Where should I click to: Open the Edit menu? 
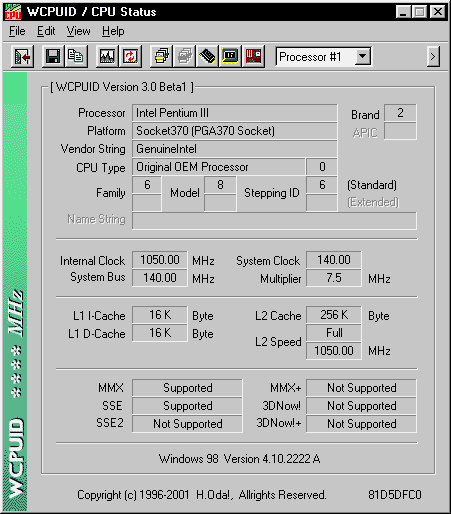point(46,31)
